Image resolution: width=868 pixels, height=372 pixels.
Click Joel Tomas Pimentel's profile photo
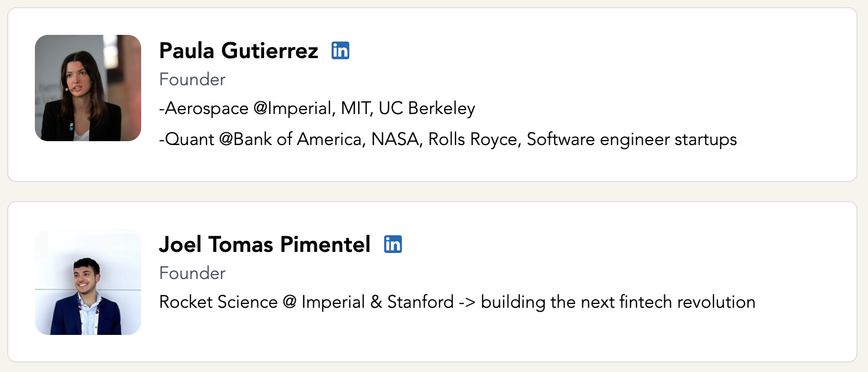pos(88,282)
